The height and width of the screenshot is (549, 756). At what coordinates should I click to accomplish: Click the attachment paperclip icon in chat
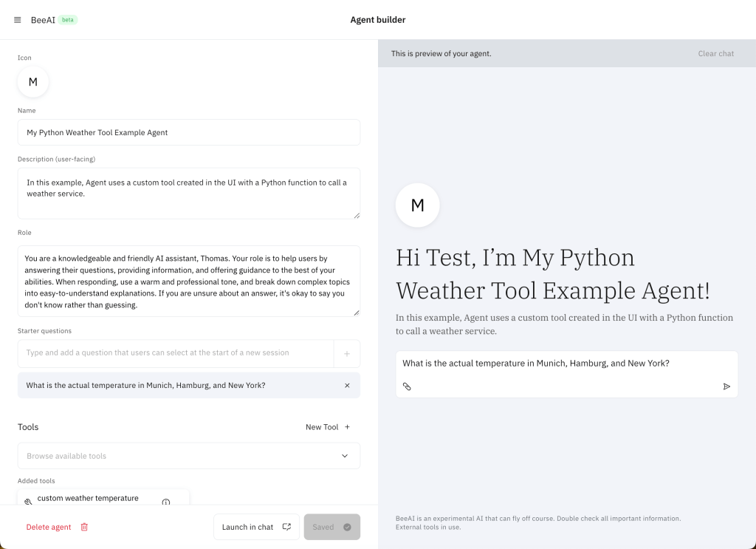tap(407, 386)
